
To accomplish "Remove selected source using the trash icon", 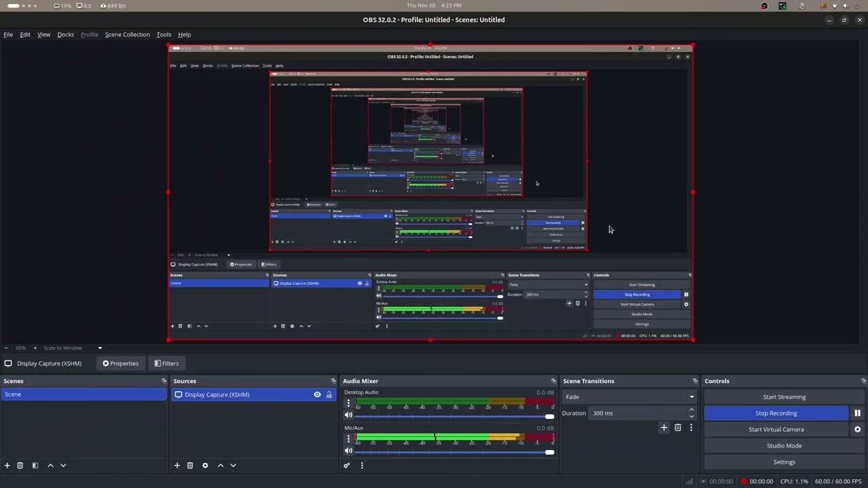I will click(190, 466).
